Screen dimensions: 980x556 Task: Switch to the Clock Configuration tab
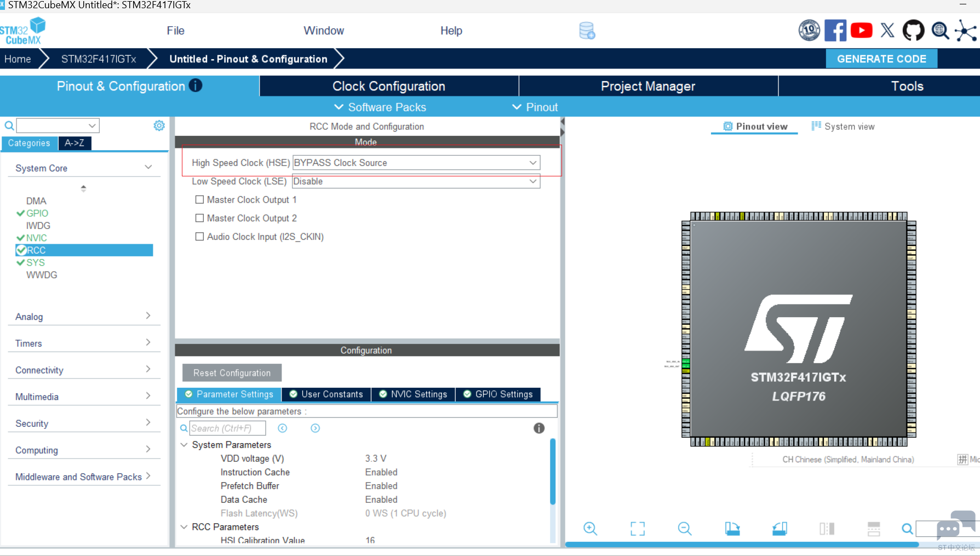pyautogui.click(x=389, y=86)
